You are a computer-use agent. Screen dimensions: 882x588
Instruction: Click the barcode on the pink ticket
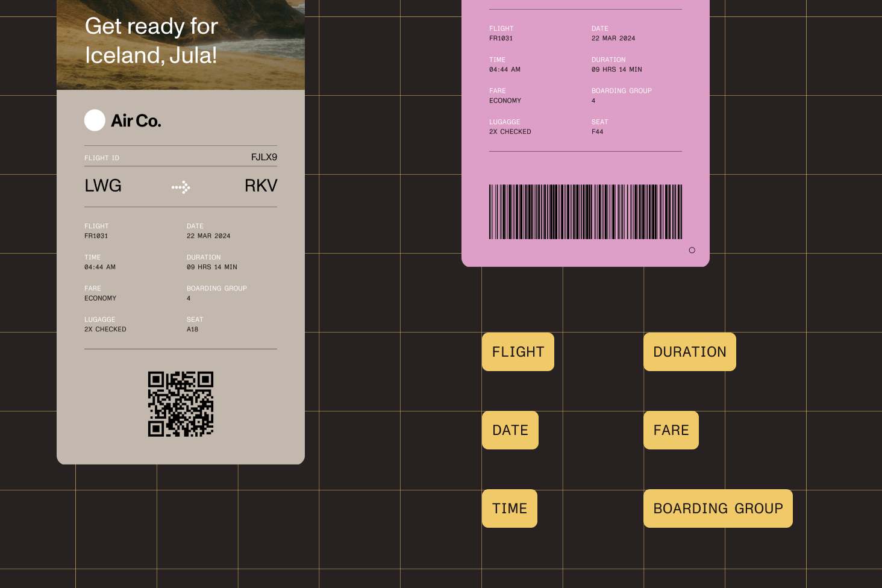585,211
